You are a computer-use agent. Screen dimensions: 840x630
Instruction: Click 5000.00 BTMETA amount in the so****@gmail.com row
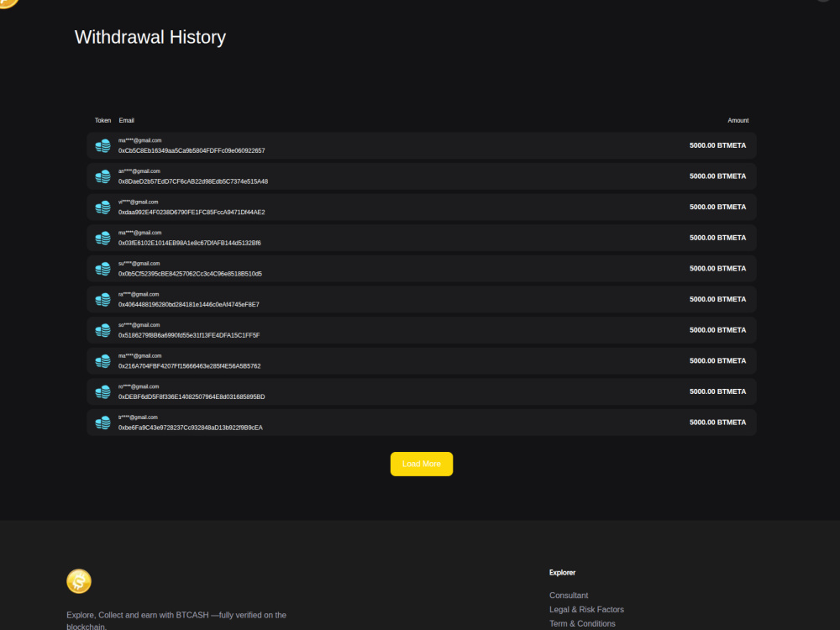[x=718, y=330]
